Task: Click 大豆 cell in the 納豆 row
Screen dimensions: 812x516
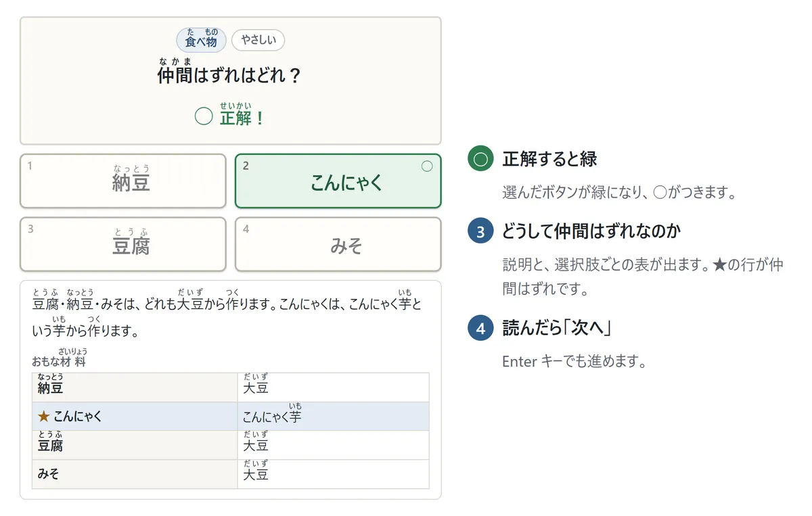Action: (334, 388)
